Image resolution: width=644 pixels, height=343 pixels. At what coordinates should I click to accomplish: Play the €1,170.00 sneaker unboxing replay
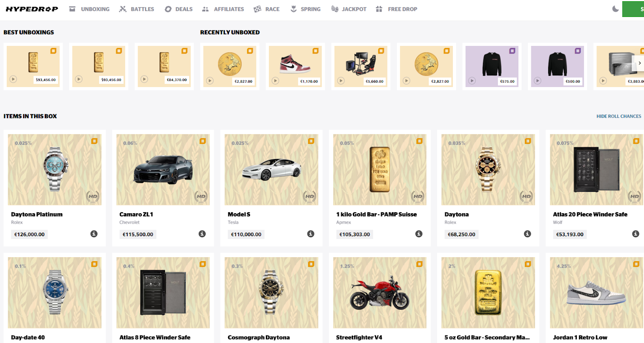[275, 81]
